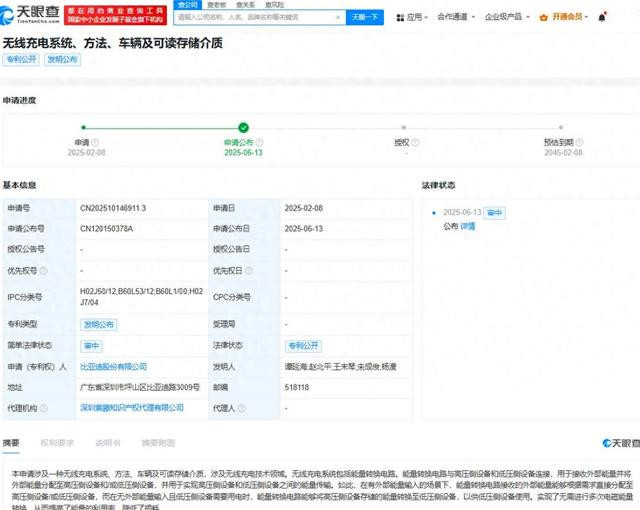Click the help icon beside 授权
Image resolution: width=640 pixels, height=510 pixels.
415,142
